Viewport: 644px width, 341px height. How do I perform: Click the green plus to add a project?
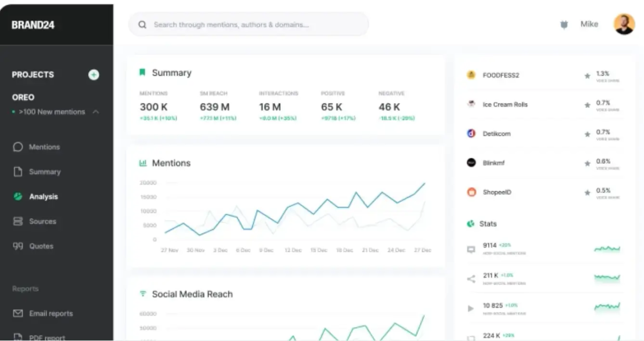93,75
